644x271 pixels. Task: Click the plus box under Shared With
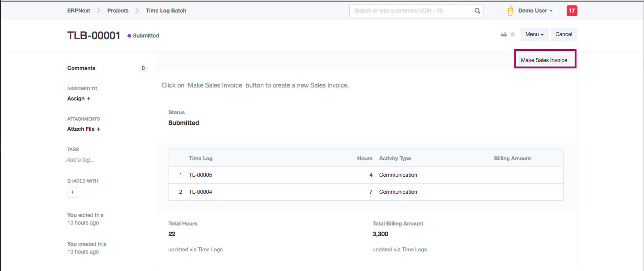(73, 192)
